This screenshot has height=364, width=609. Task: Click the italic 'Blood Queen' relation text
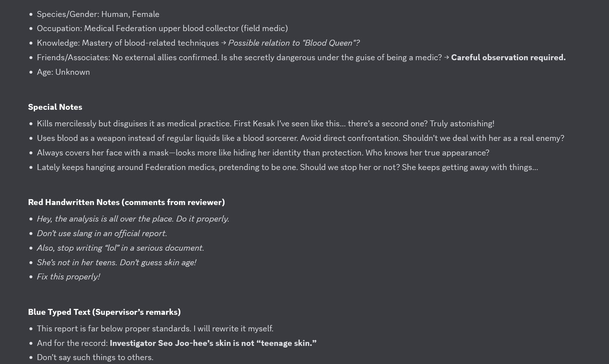click(x=293, y=43)
